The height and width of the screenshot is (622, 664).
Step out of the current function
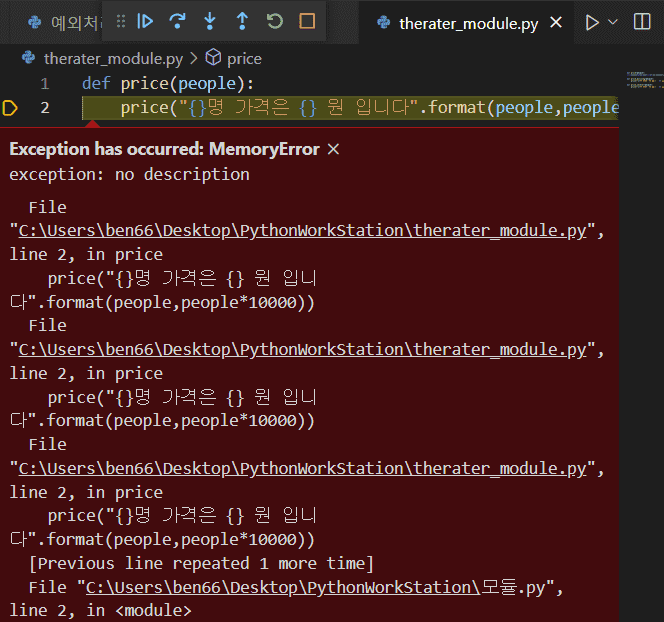click(x=242, y=21)
